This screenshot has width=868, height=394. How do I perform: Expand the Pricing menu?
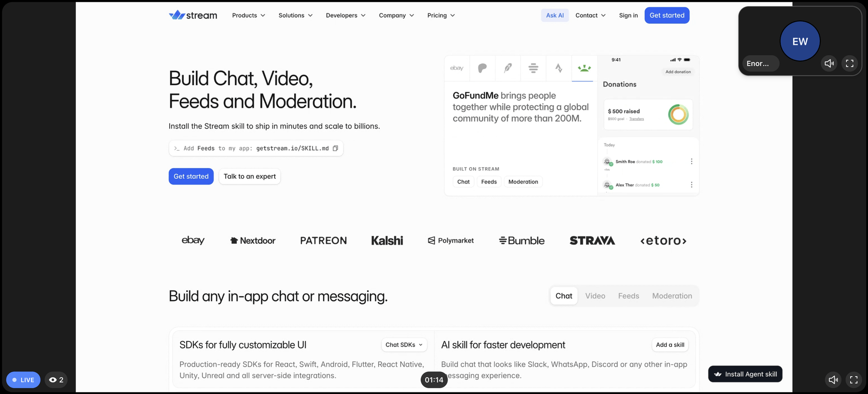441,15
